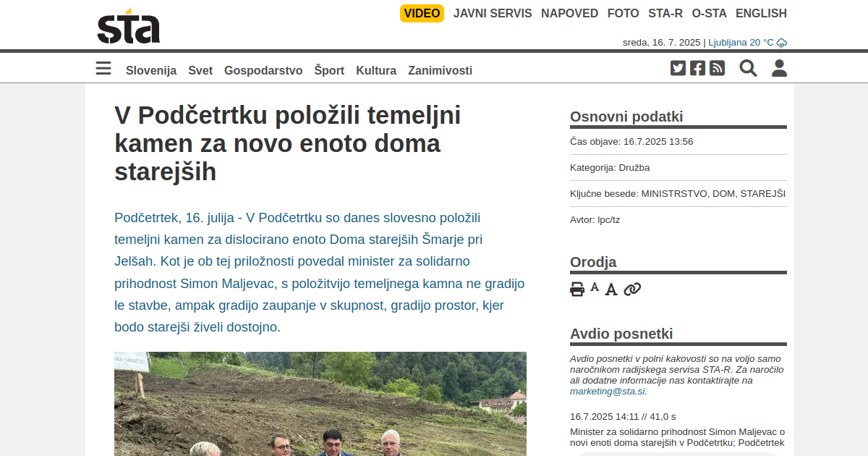The width and height of the screenshot is (868, 456).
Task: Open STA Twitter page icon
Action: tap(678, 68)
